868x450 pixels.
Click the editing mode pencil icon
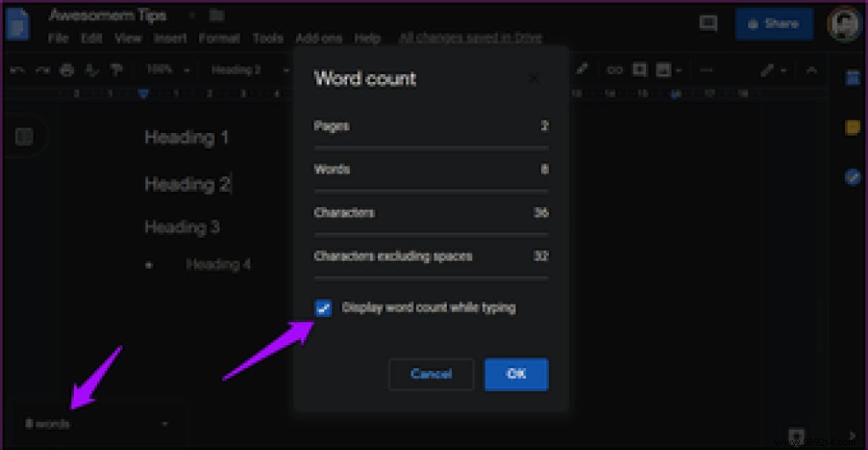click(x=766, y=70)
